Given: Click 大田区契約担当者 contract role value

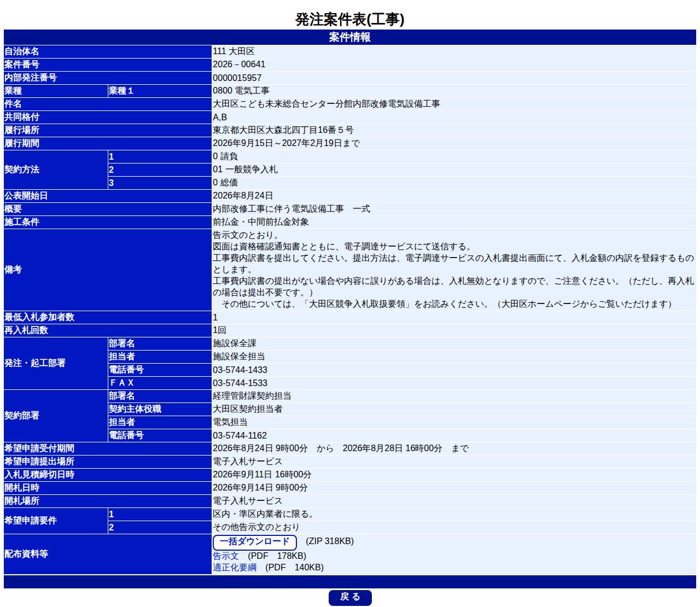Looking at the screenshot, I should tap(248, 409).
